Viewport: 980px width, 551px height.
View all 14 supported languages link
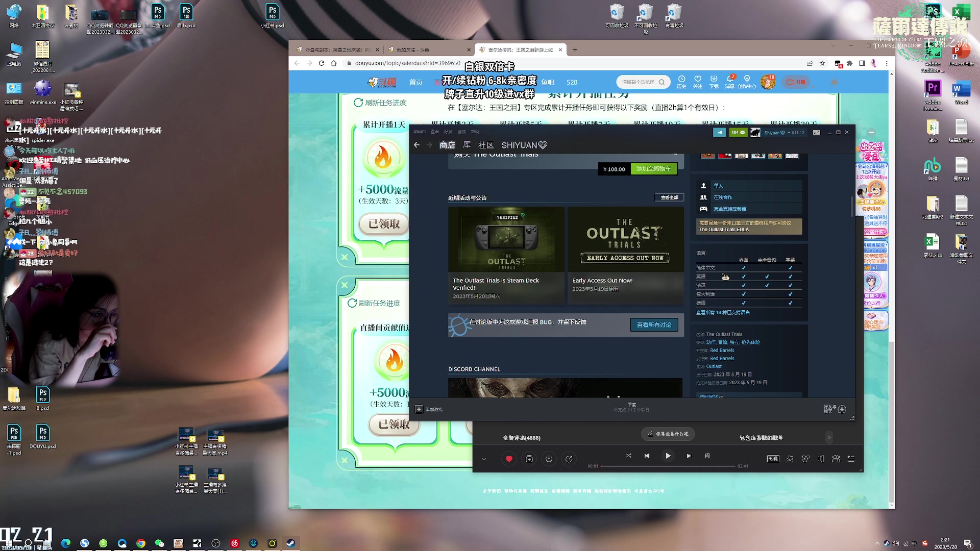tap(723, 313)
